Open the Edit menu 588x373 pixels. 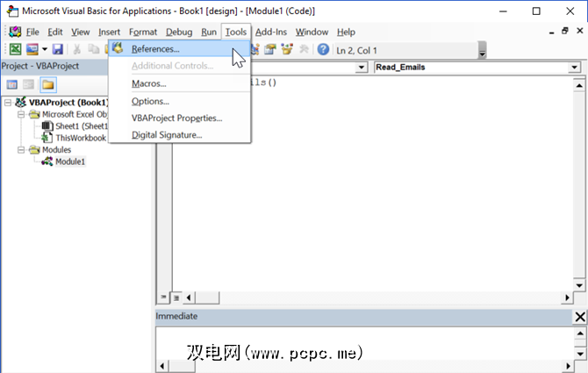[x=55, y=32]
